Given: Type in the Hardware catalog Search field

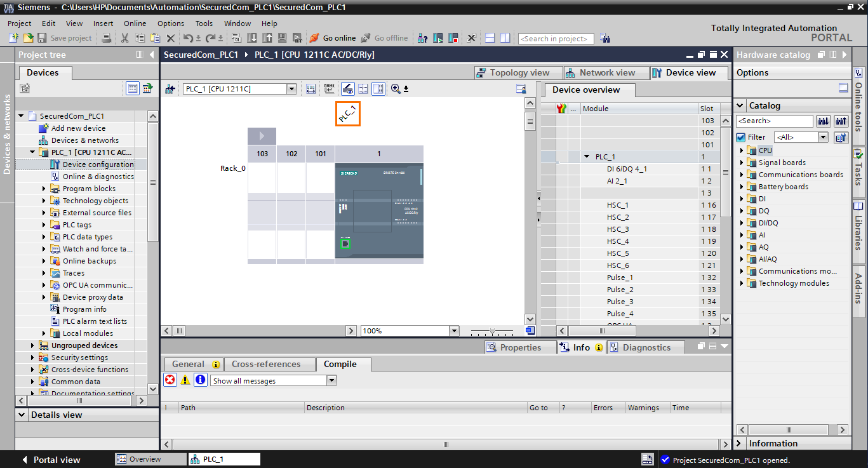Looking at the screenshot, I should coord(774,121).
